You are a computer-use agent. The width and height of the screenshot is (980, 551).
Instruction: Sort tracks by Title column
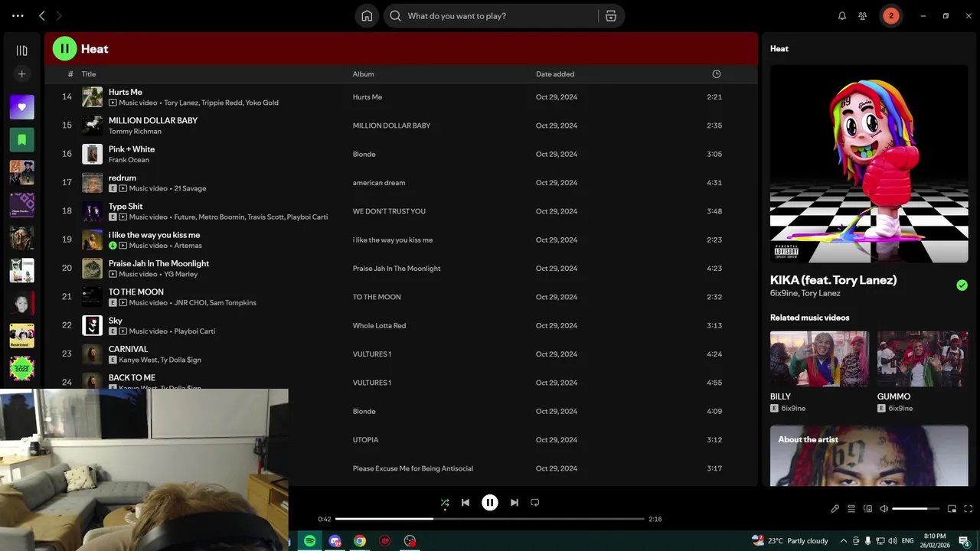click(x=89, y=74)
